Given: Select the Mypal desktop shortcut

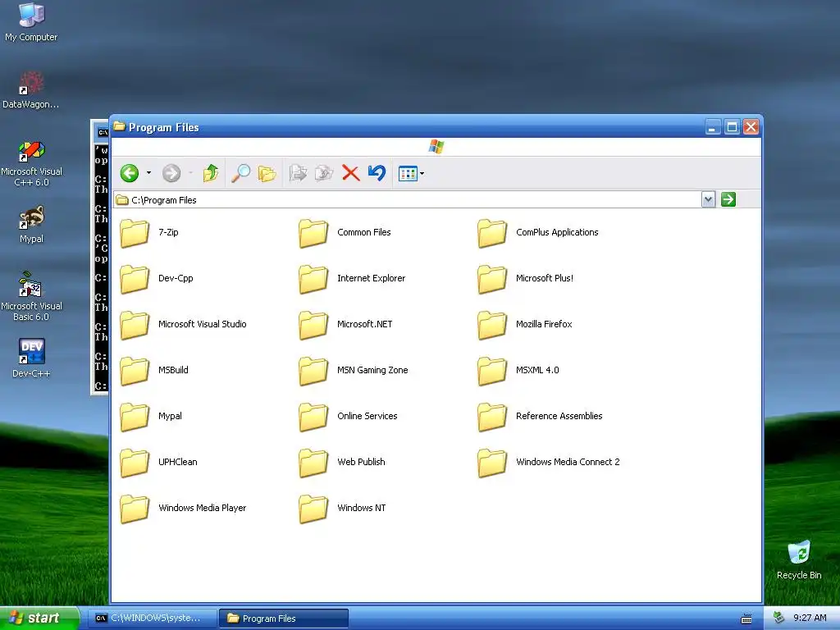Looking at the screenshot, I should 31,225.
